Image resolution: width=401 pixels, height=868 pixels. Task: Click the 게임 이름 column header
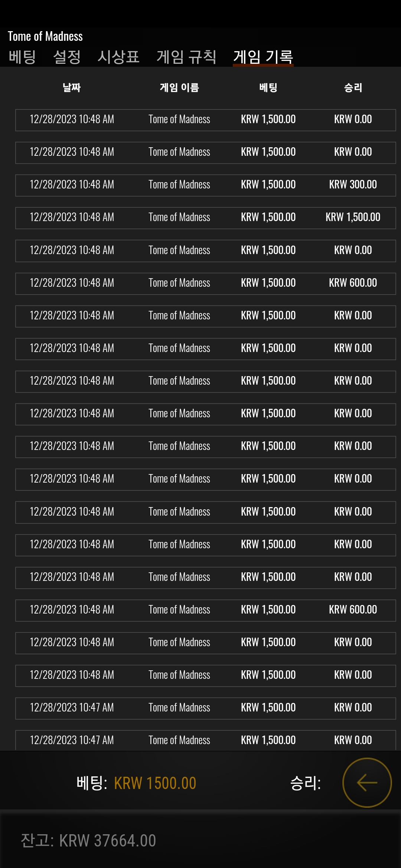[179, 88]
